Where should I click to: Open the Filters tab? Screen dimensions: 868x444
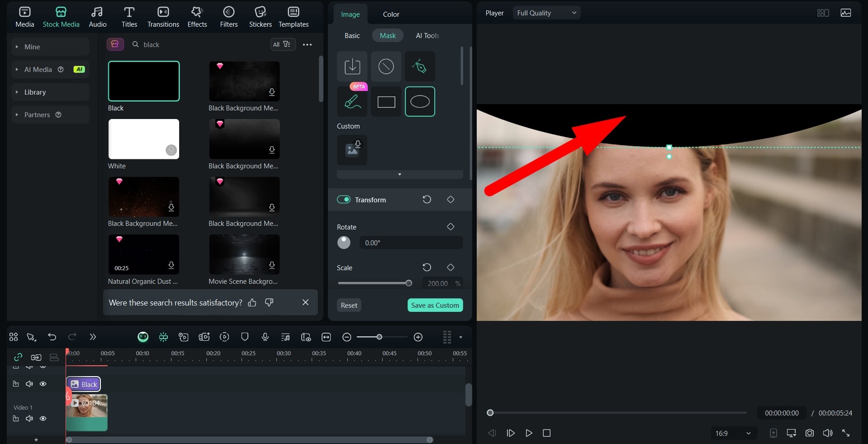(228, 17)
